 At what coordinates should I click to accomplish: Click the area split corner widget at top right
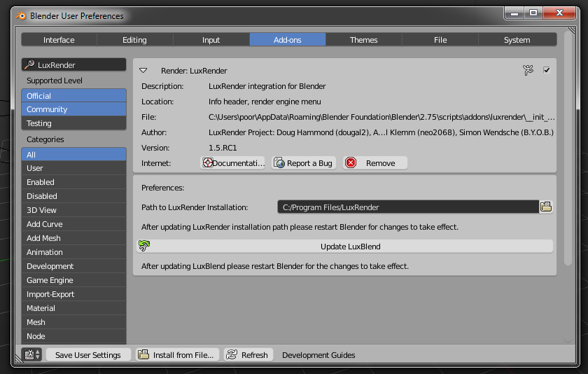coord(571,30)
